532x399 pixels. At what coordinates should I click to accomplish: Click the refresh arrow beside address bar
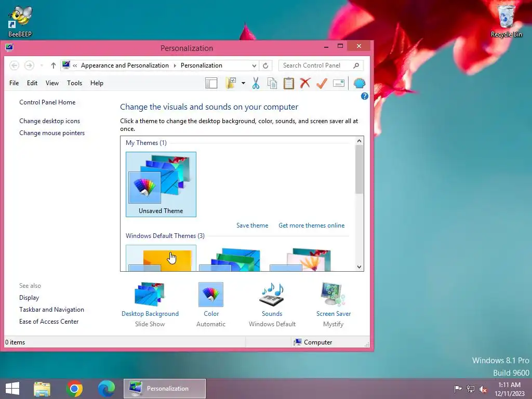point(265,65)
